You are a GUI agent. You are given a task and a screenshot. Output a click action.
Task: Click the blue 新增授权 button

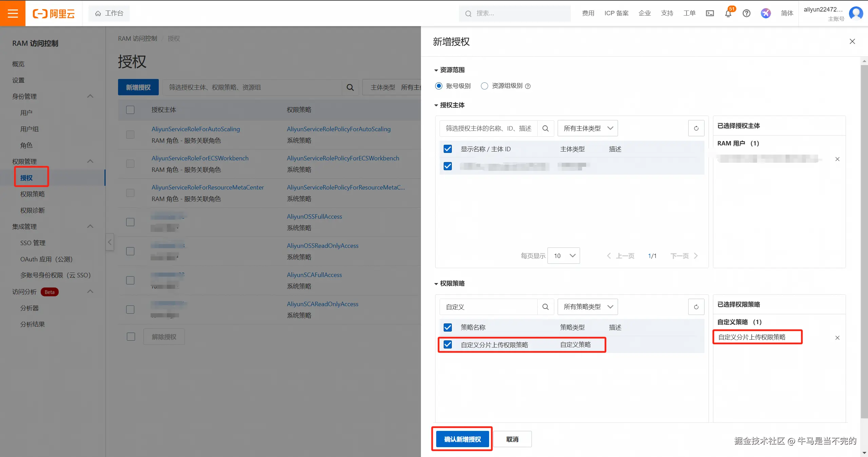138,87
